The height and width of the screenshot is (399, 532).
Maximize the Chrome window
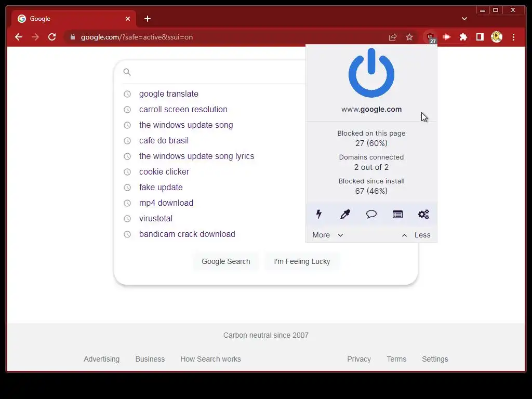tap(496, 10)
